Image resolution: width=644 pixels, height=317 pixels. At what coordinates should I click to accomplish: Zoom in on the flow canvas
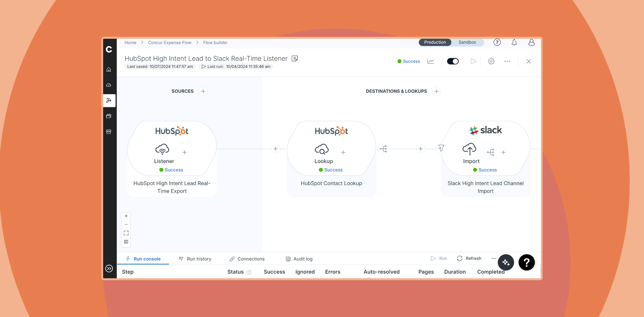point(126,216)
